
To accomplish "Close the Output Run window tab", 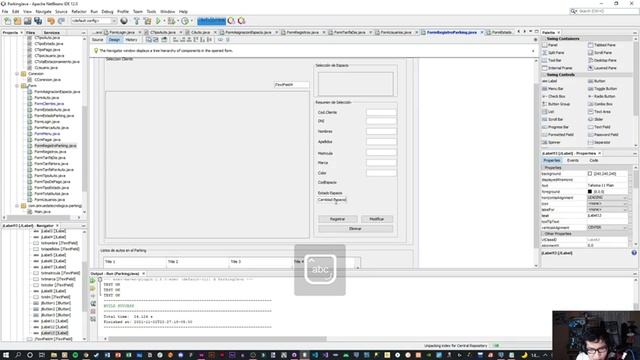I will (x=144, y=273).
